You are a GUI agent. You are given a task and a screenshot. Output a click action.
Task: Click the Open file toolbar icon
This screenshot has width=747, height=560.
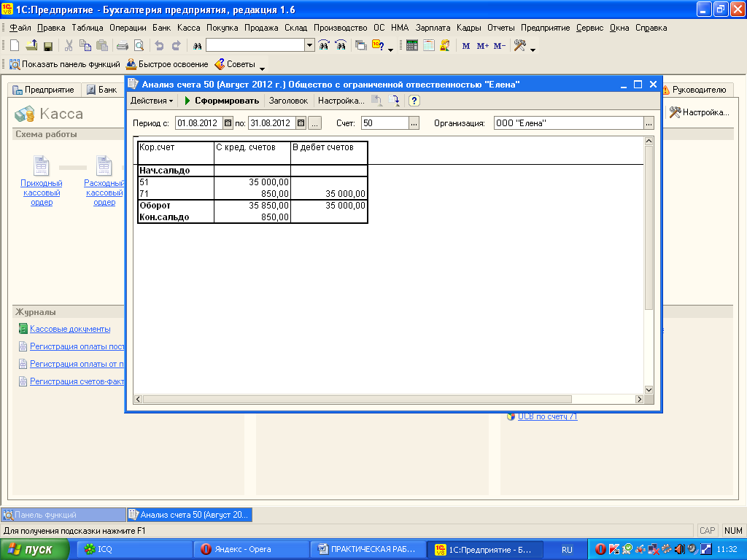coord(31,46)
